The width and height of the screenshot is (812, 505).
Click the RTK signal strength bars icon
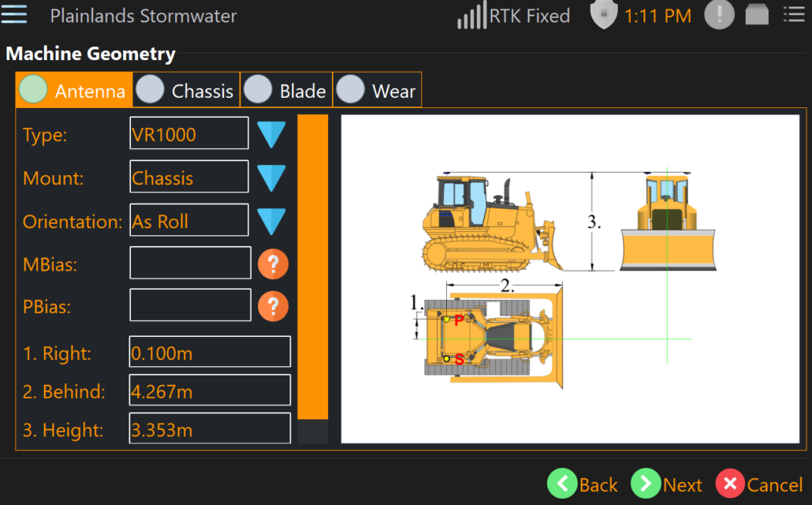point(471,16)
